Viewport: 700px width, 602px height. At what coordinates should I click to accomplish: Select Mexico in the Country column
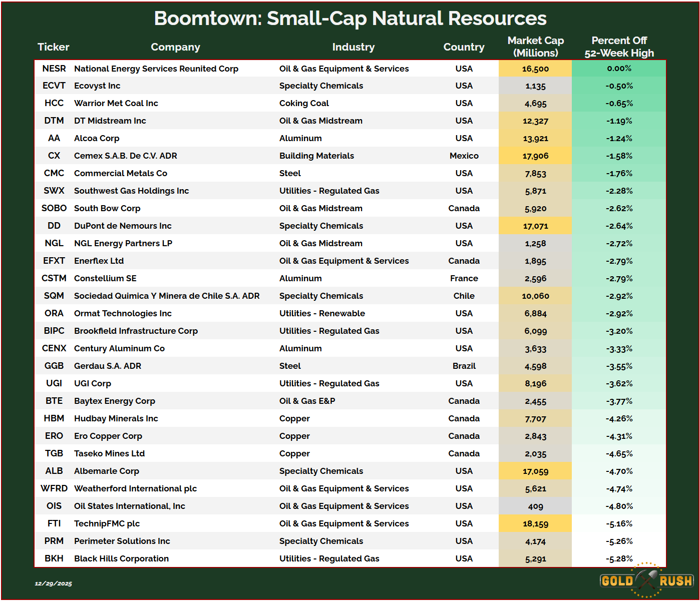click(464, 156)
